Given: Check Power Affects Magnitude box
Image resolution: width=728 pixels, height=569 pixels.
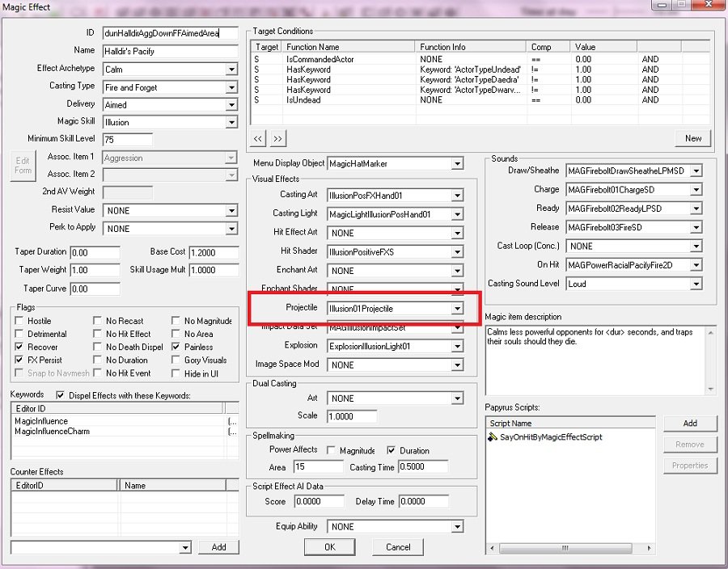Looking at the screenshot, I should (331, 450).
